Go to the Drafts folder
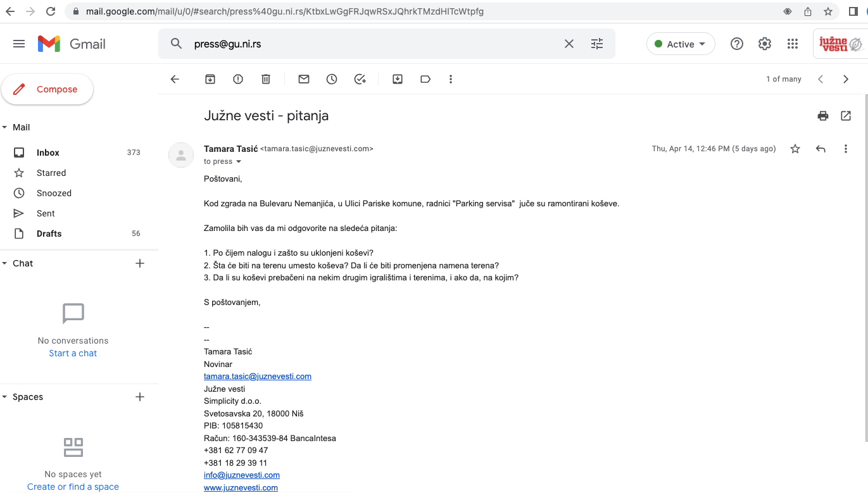 (49, 234)
